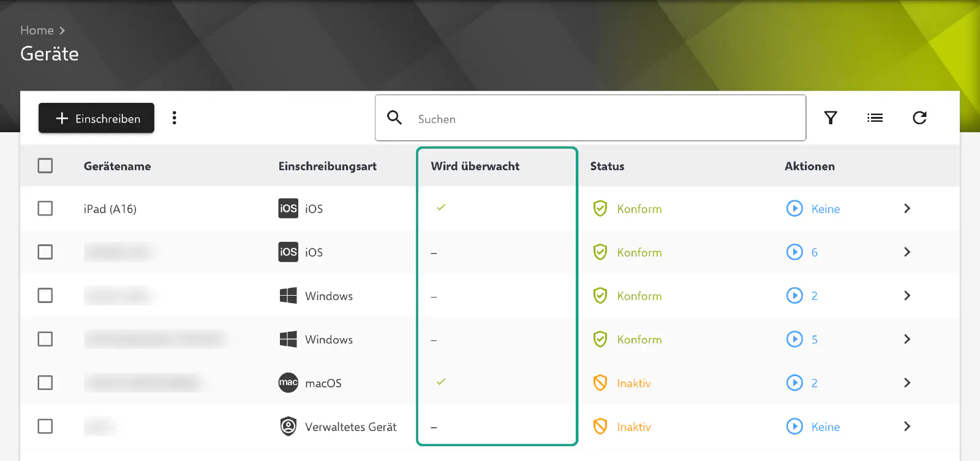Refresh the device list
The image size is (980, 461).
click(x=919, y=118)
